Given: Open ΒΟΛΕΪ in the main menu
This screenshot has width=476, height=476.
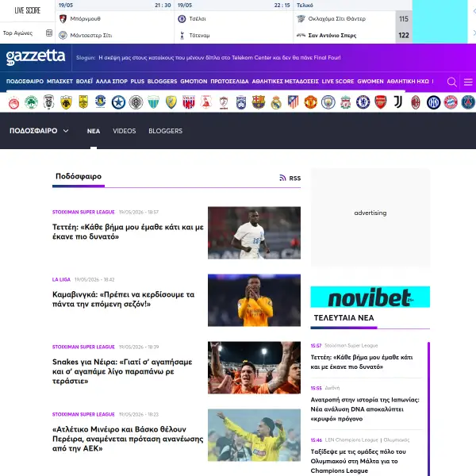Looking at the screenshot, I should coord(84,82).
